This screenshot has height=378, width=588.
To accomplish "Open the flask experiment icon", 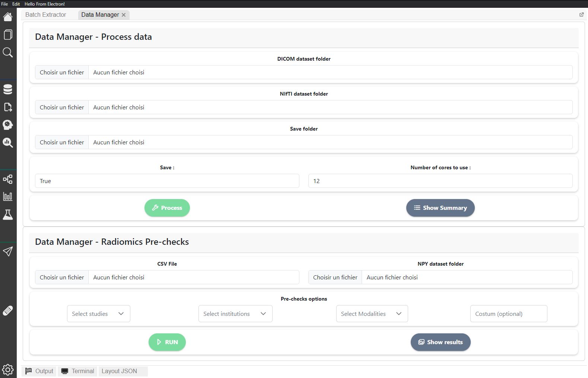I will (x=8, y=215).
